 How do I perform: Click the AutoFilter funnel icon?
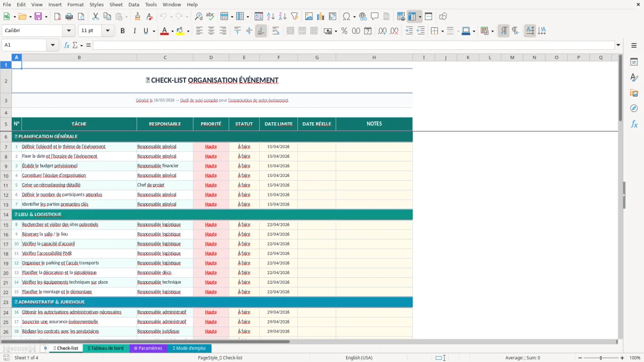294,17
